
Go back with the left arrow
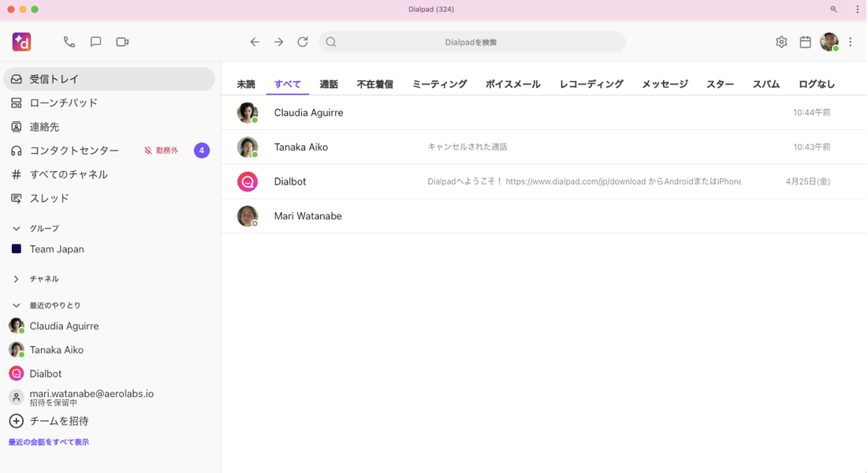point(255,42)
